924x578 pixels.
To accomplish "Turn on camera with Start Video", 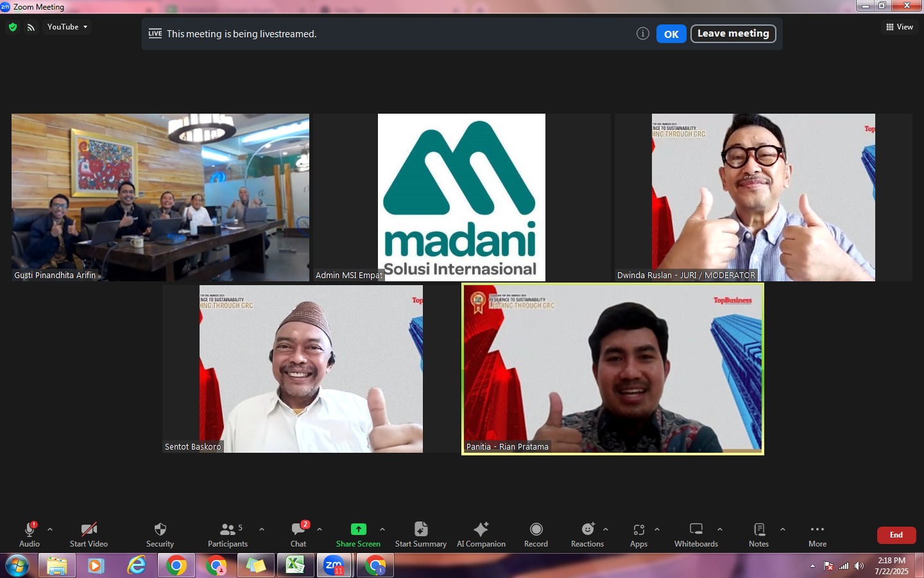I will coord(89,534).
